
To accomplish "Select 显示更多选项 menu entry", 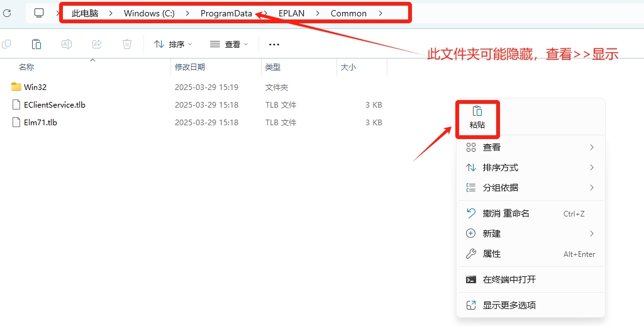I will click(x=509, y=305).
